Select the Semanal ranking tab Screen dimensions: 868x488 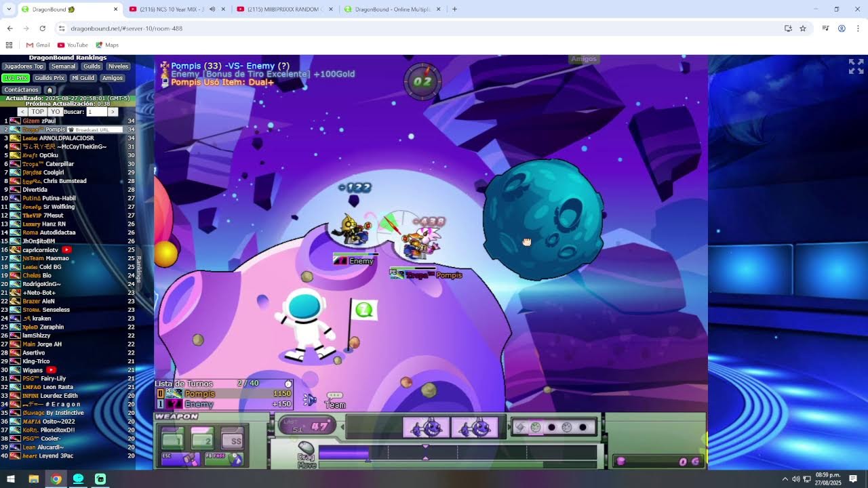(x=63, y=66)
